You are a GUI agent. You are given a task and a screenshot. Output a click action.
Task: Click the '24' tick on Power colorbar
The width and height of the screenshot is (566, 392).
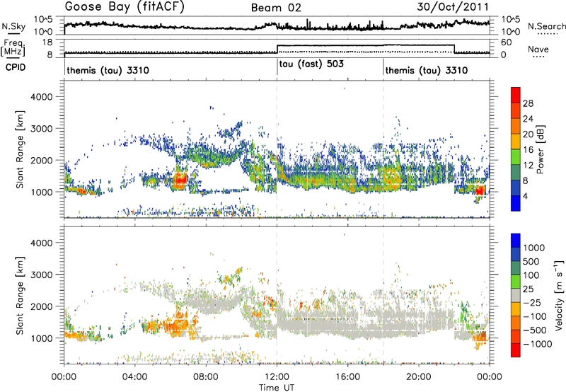tap(528, 119)
